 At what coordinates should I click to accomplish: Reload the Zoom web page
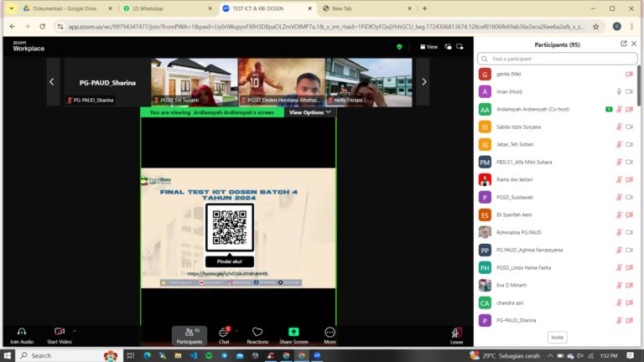tap(42, 27)
